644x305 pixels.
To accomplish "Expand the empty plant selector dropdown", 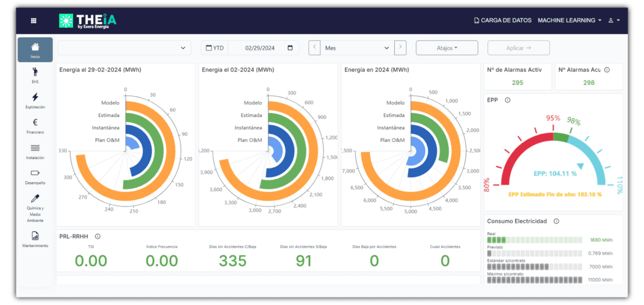I will pos(125,48).
